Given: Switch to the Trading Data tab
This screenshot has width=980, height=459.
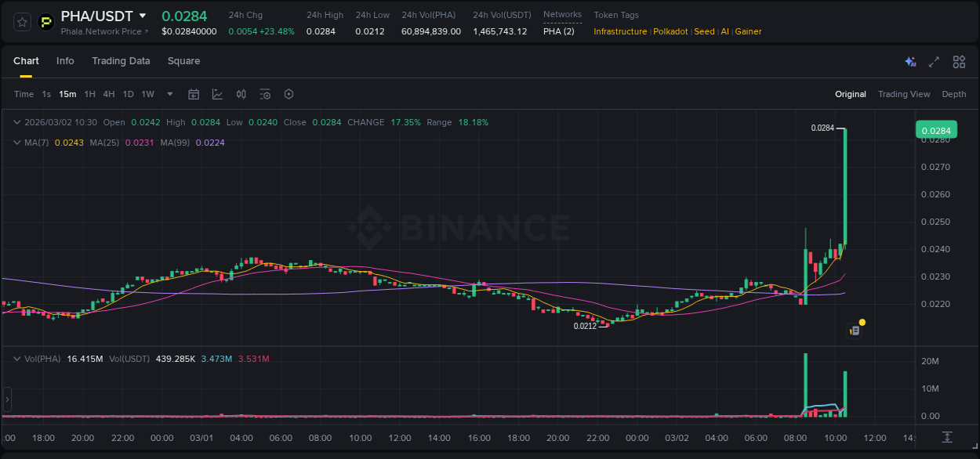Looking at the screenshot, I should coord(121,60).
